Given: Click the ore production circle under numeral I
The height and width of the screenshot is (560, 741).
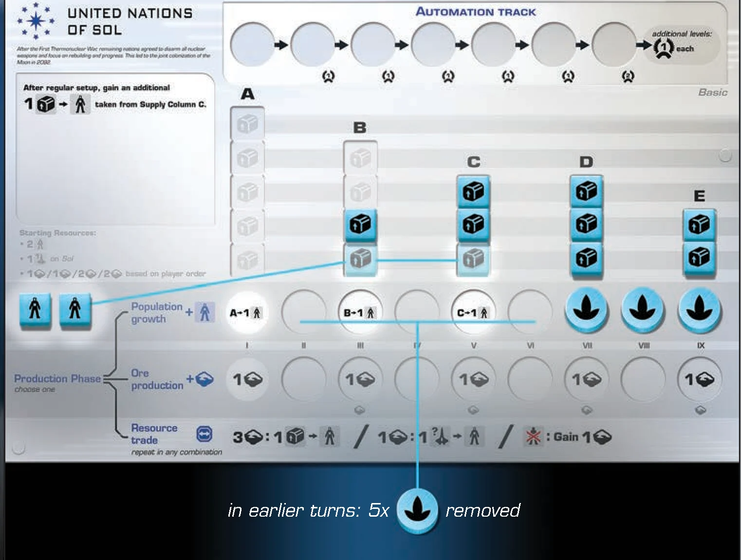Looking at the screenshot, I should point(247,379).
